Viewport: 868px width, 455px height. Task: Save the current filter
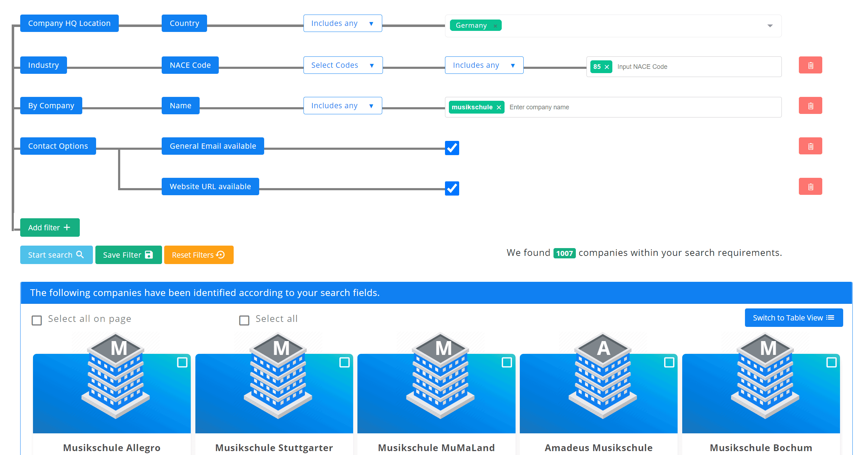coord(128,255)
